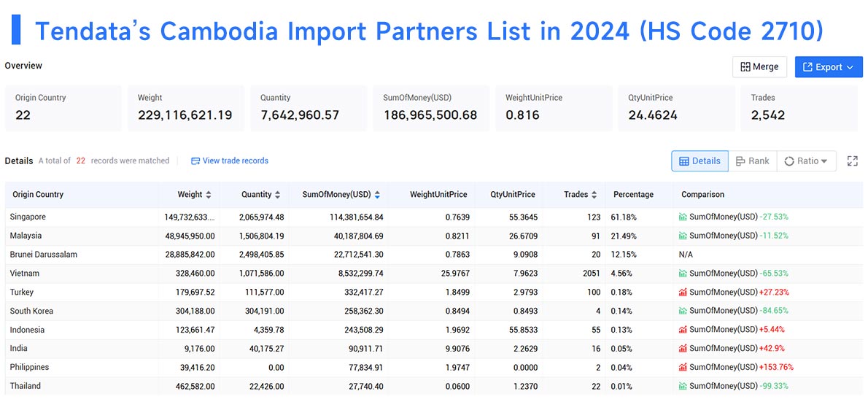Image resolution: width=868 pixels, height=402 pixels.
Task: Select the Thailand row country cell
Action: tap(82, 386)
